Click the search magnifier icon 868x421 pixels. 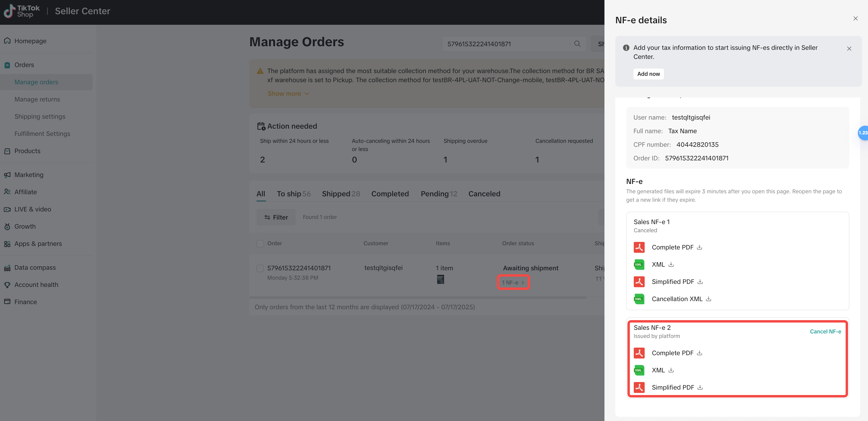point(578,44)
